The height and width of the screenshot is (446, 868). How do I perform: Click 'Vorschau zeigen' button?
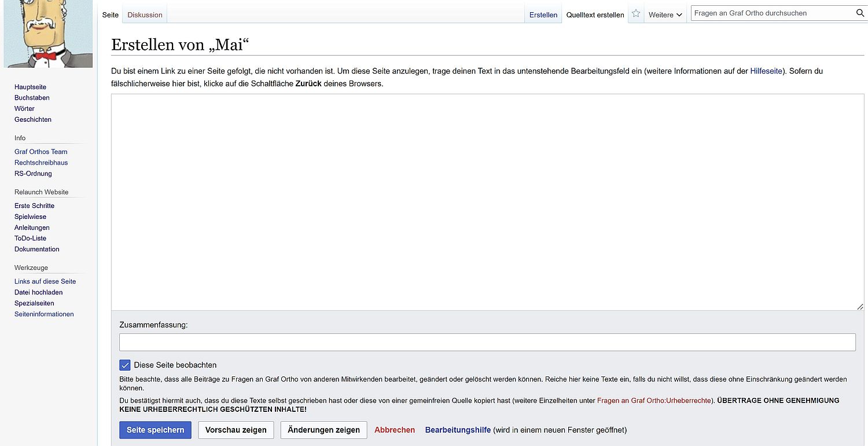point(236,430)
